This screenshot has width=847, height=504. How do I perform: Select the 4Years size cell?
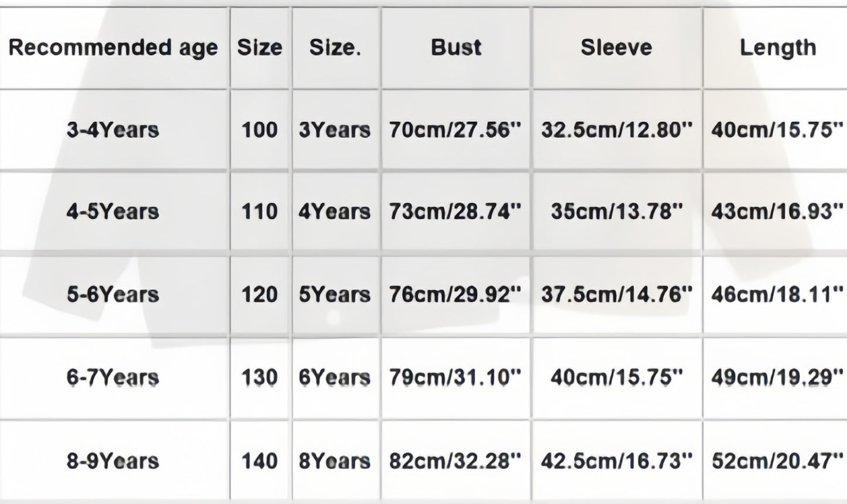(335, 212)
